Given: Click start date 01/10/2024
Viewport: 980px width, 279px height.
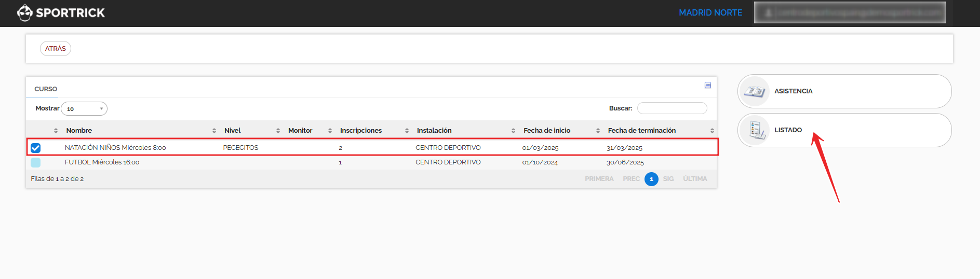Looking at the screenshot, I should 540,162.
